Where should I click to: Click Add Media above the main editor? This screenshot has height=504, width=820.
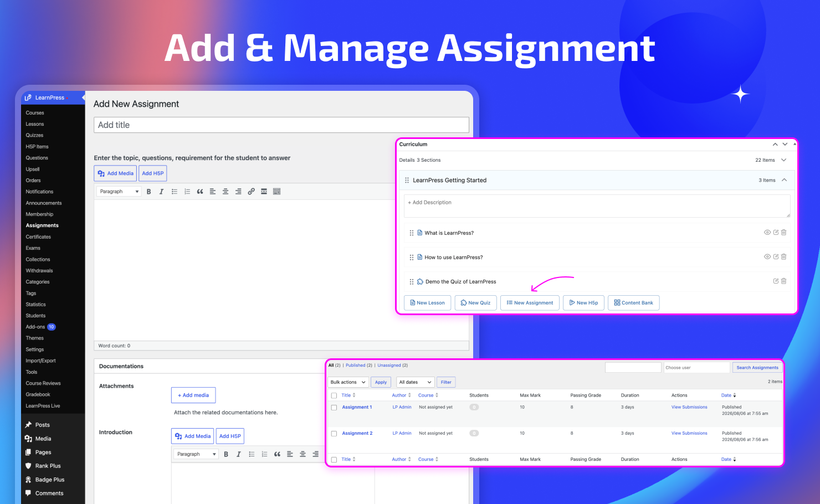pyautogui.click(x=116, y=173)
